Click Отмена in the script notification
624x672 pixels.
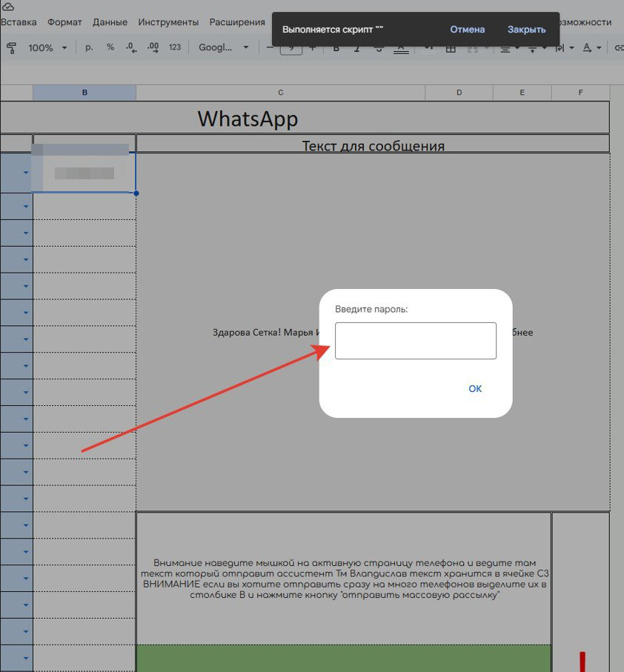(467, 30)
